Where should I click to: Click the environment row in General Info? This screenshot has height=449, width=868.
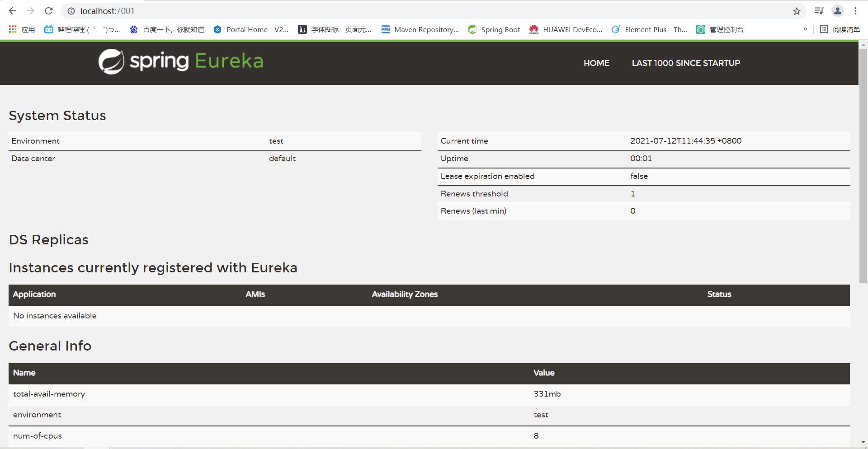(x=429, y=415)
